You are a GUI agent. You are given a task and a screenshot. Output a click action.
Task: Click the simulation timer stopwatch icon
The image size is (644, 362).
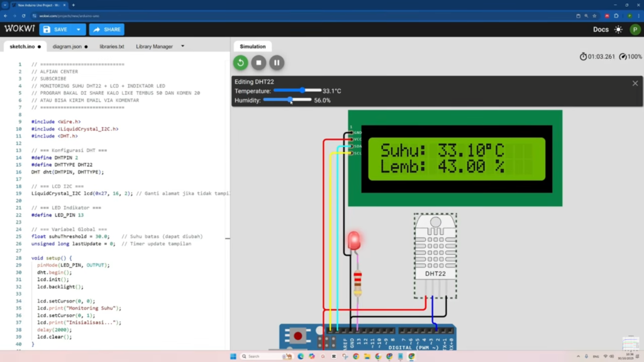pyautogui.click(x=583, y=57)
